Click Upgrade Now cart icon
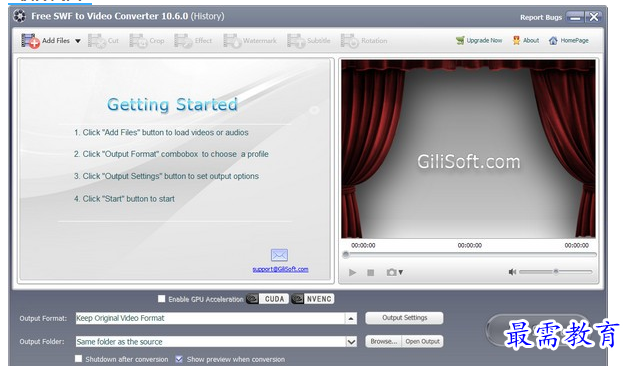628x366 pixels. 460,40
